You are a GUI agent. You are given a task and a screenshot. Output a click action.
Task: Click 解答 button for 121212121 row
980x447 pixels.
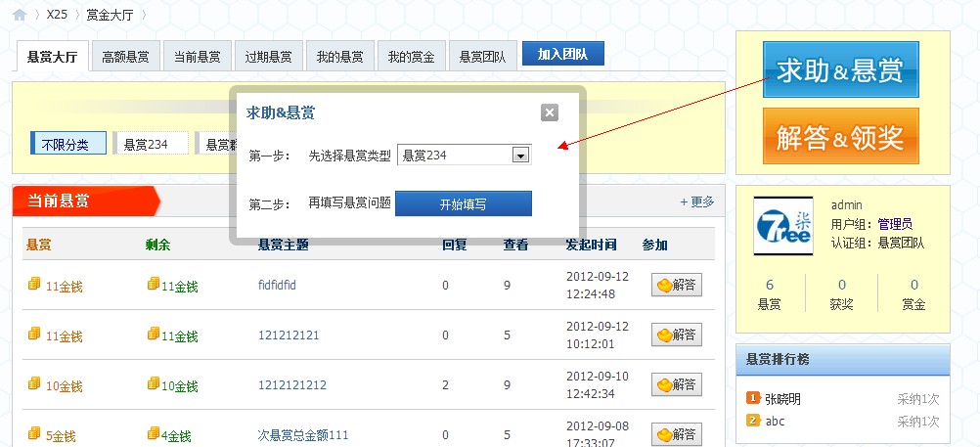click(677, 335)
